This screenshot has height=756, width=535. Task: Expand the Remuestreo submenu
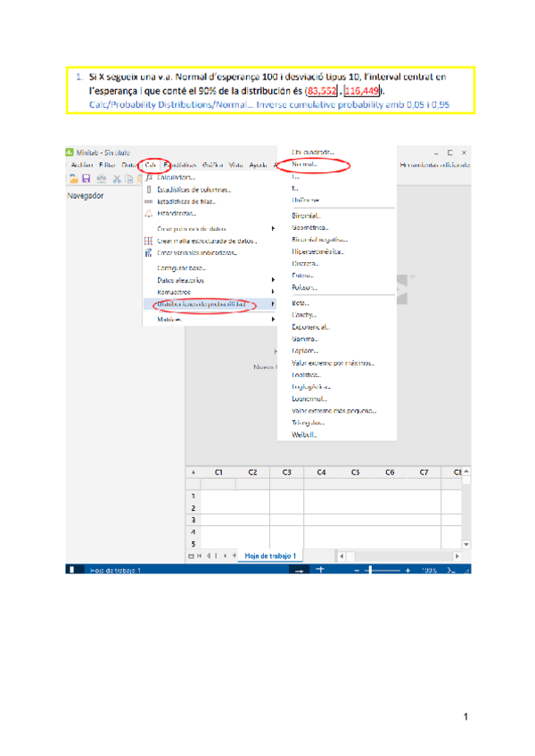(x=273, y=292)
